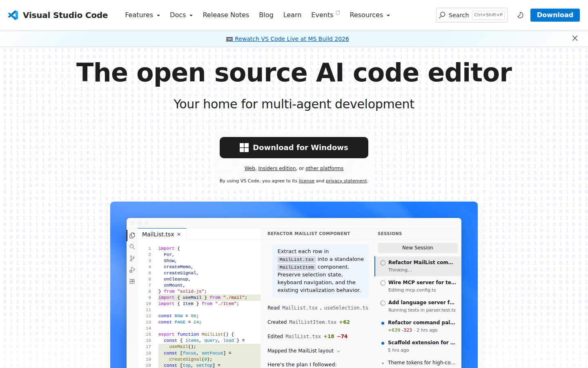Click the external link icon next to Events
This screenshot has width=588, height=368.
338,13
